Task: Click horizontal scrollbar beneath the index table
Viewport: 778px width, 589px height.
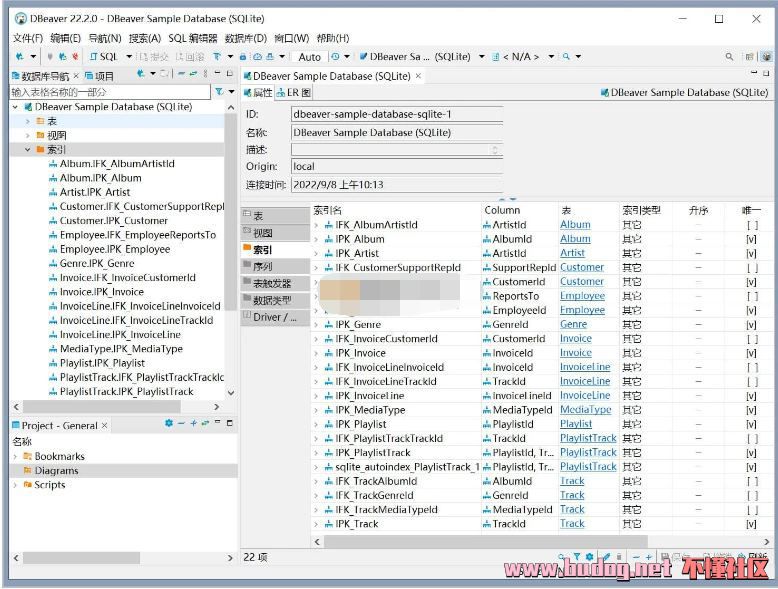Action: click(485, 541)
